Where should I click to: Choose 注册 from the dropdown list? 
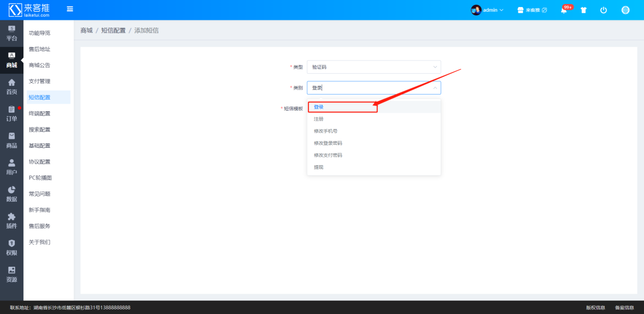click(374, 119)
